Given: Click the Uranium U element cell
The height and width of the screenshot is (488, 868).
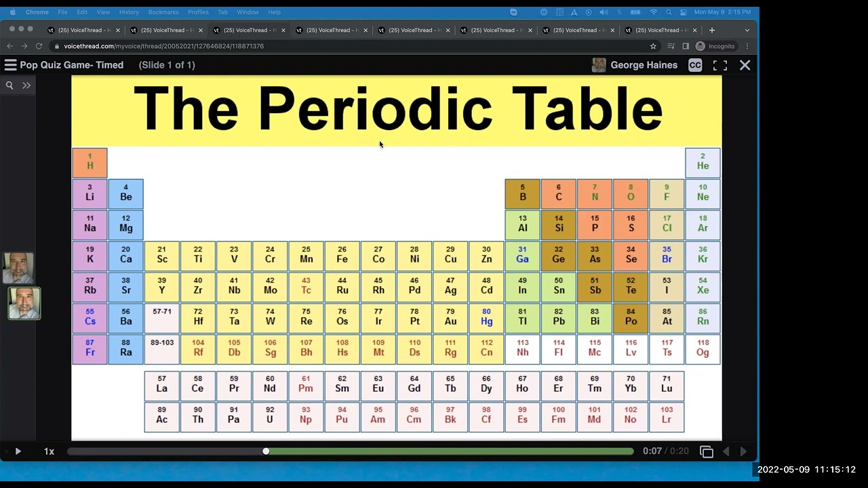Looking at the screenshot, I should point(270,416).
